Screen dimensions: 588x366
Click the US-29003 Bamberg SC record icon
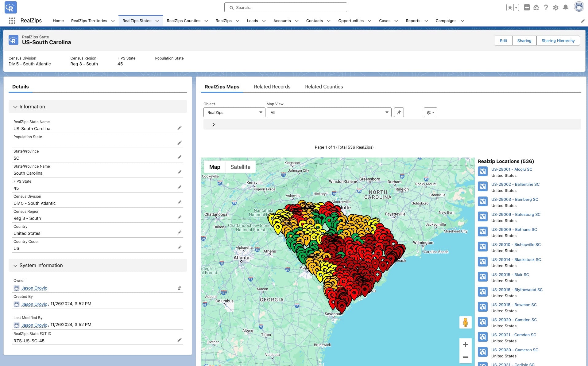pyautogui.click(x=483, y=201)
